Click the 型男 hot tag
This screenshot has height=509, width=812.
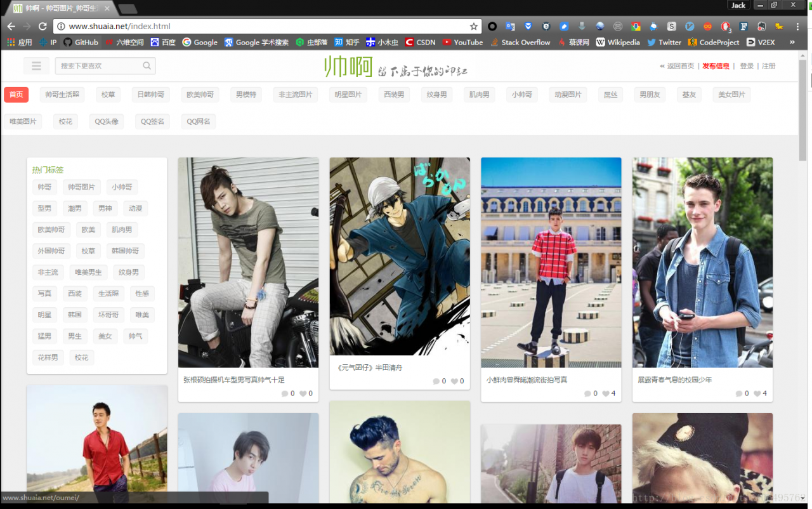[x=44, y=208]
